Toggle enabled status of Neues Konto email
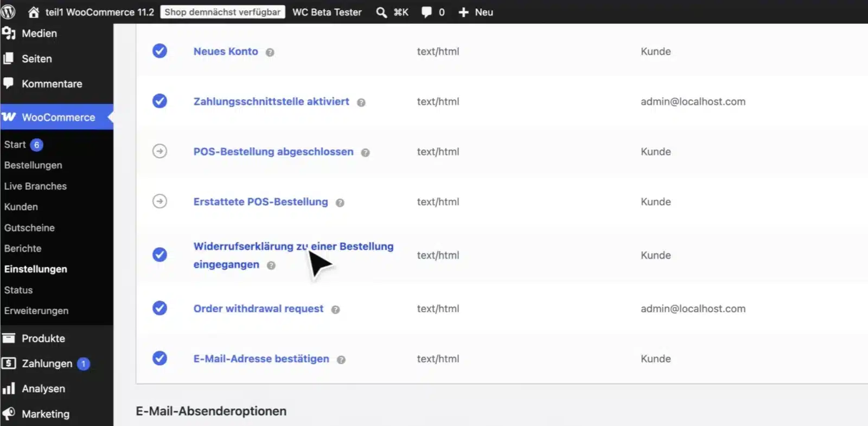This screenshot has width=868, height=426. [159, 51]
